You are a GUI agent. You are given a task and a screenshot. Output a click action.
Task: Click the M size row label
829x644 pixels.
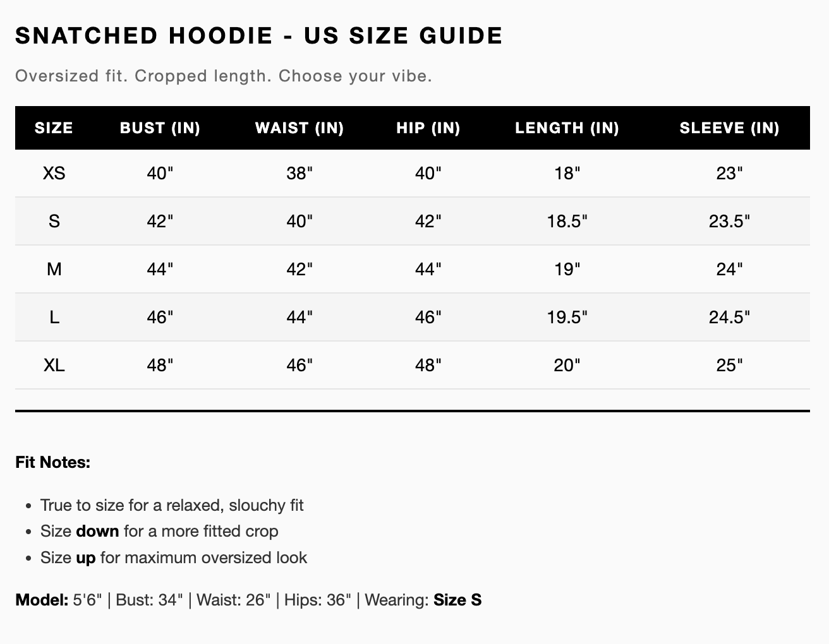click(x=54, y=269)
